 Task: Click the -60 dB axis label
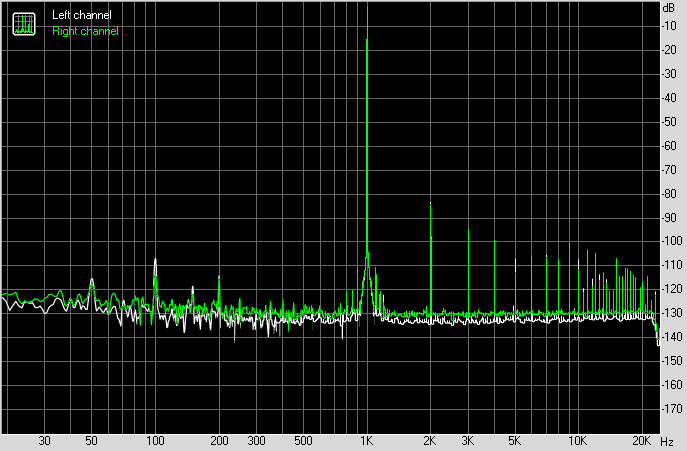pos(670,145)
